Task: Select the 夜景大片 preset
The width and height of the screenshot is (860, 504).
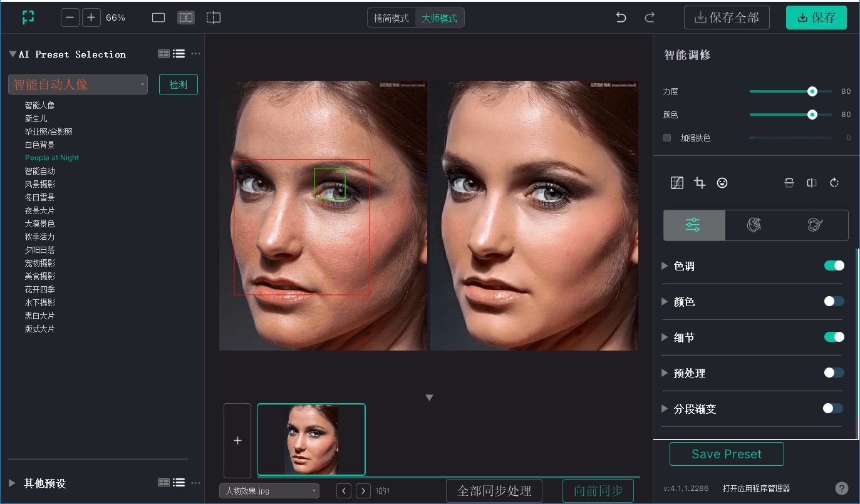Action: tap(39, 210)
